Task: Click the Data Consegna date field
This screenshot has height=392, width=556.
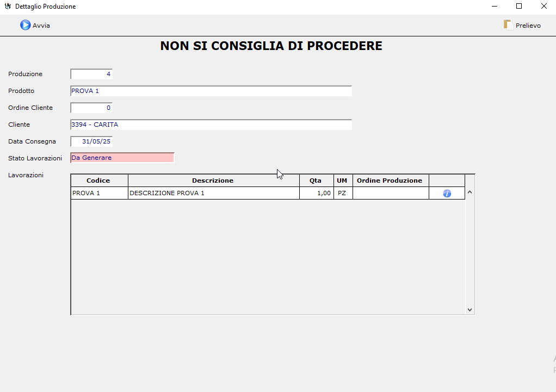Action: point(91,141)
